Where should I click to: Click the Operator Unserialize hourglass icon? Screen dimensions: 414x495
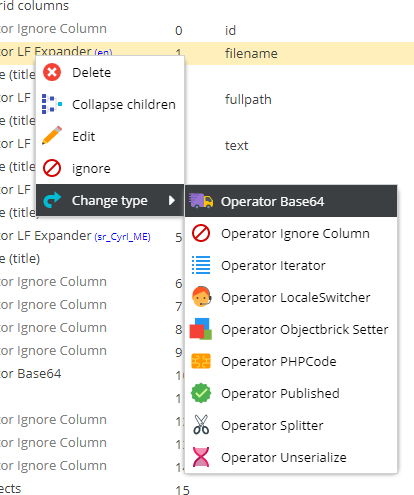pos(201,457)
